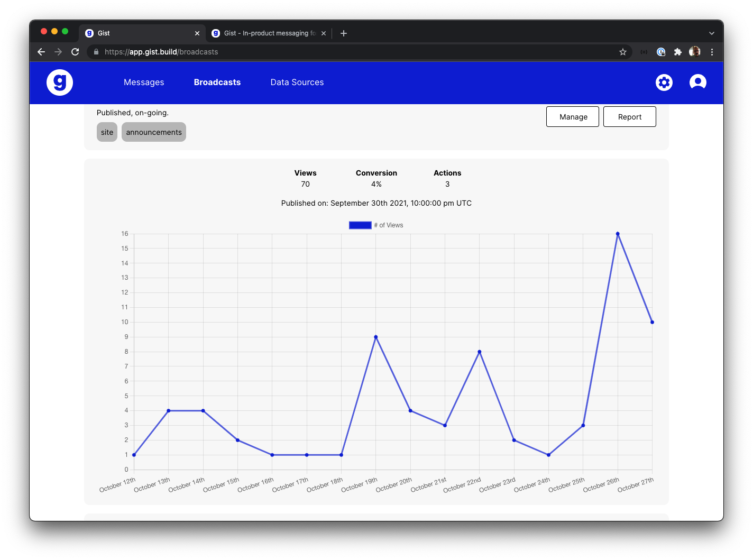Switch to the Broadcasts section

[217, 82]
